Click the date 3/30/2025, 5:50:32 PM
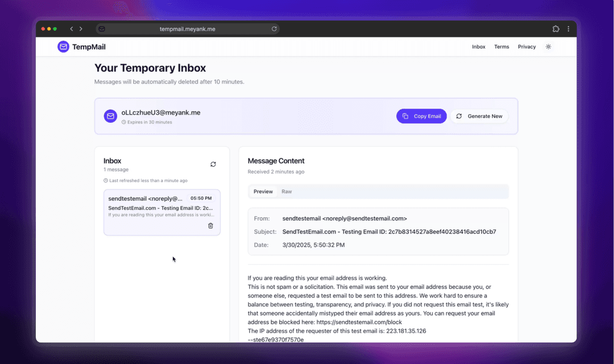This screenshot has height=364, width=614. 314,245
